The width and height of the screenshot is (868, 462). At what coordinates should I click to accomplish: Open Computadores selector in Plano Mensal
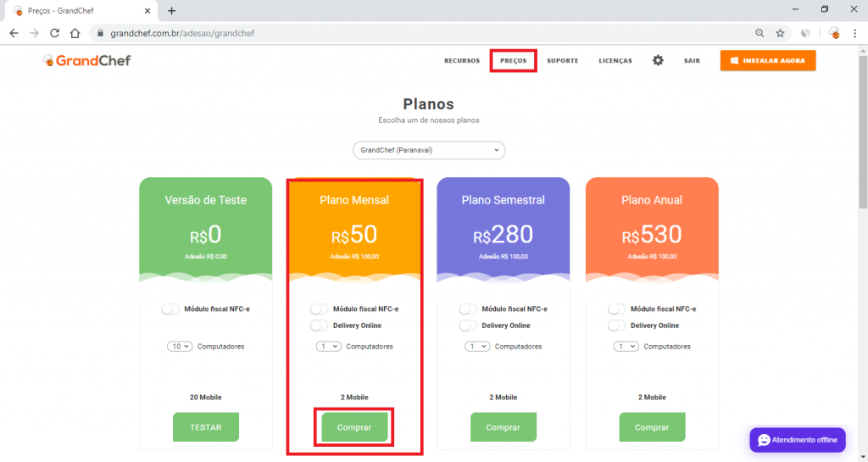click(x=329, y=347)
